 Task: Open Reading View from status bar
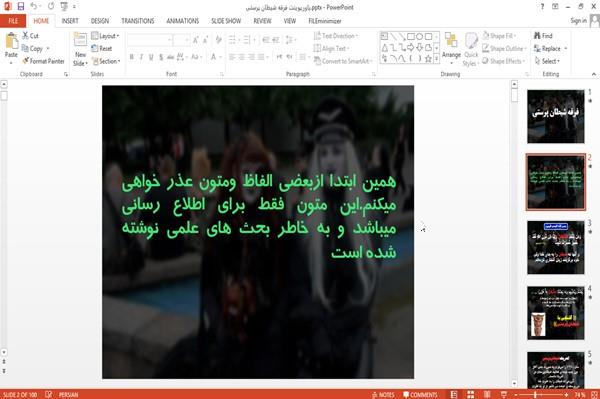pos(487,394)
